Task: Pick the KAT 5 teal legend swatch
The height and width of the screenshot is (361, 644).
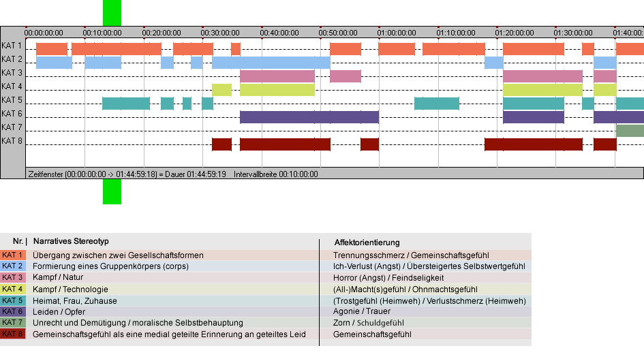Action: [x=13, y=300]
